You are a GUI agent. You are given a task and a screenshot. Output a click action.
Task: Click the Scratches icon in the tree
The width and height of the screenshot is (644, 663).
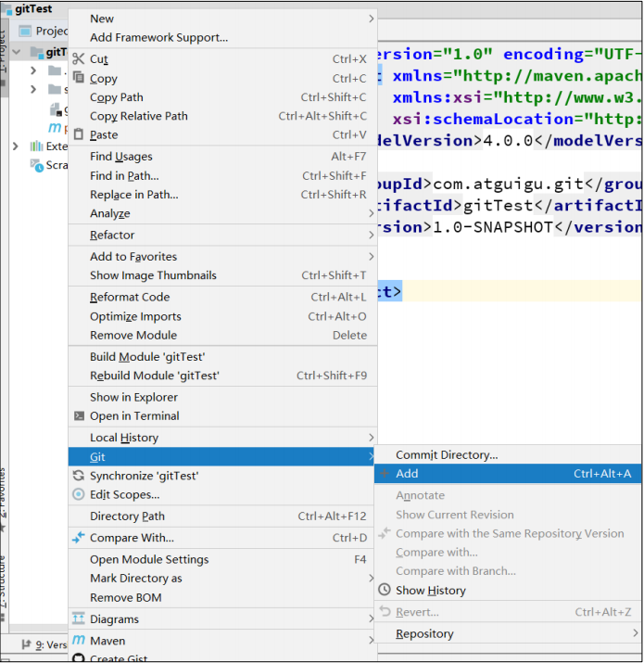36,165
